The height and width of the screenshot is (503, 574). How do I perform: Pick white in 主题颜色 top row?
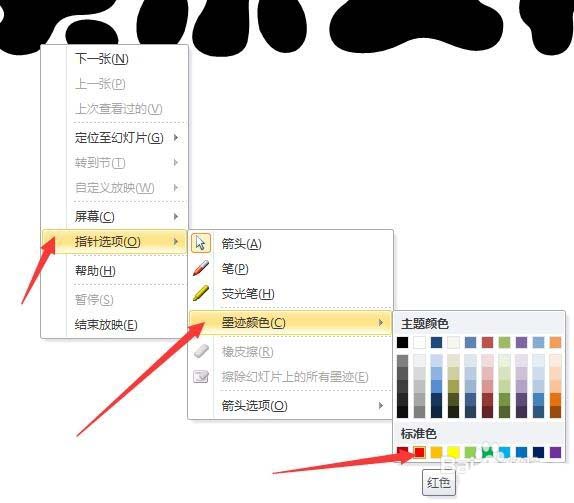[x=420, y=343]
